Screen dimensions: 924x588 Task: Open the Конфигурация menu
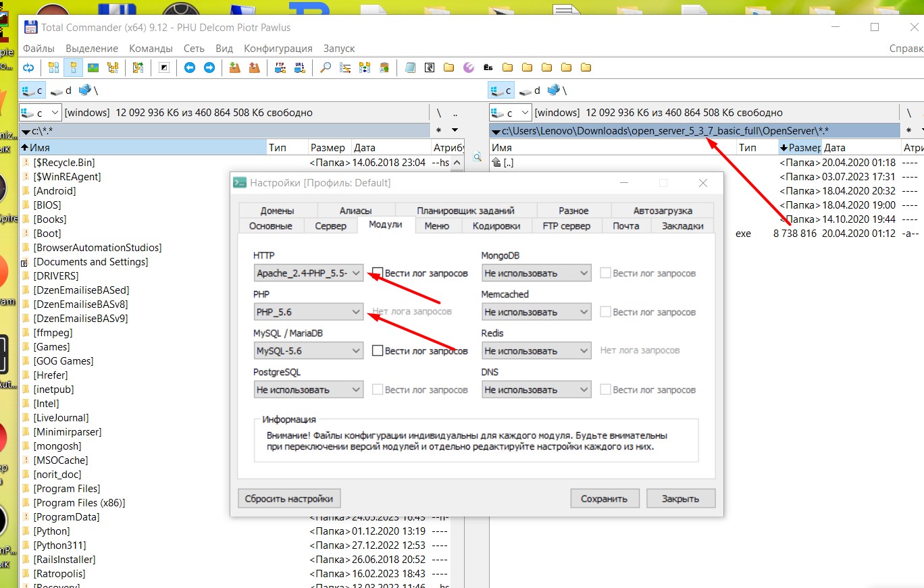point(278,49)
